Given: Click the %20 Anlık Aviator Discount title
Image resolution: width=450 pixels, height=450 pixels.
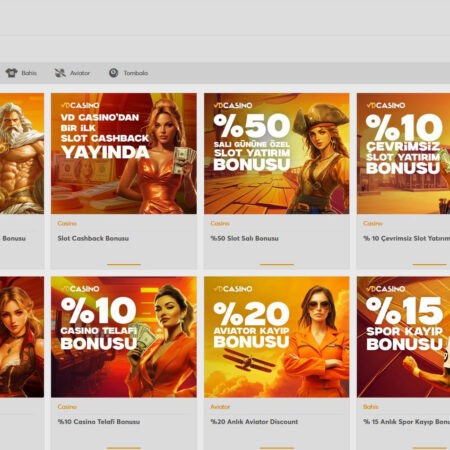Looking at the screenshot, I should (x=254, y=422).
